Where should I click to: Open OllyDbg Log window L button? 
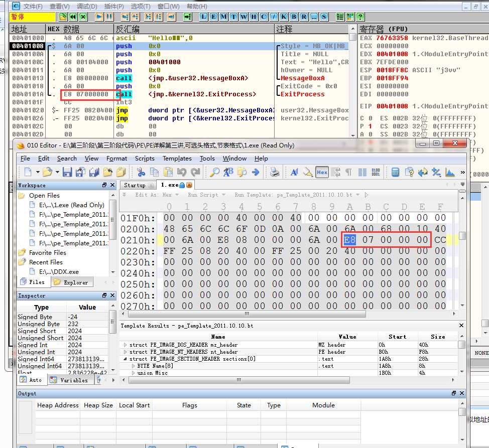coord(203,17)
